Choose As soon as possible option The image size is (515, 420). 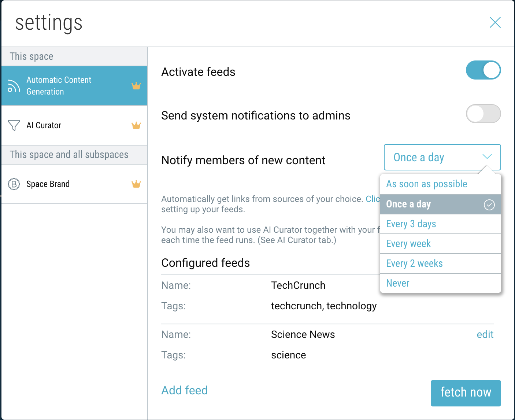point(427,184)
